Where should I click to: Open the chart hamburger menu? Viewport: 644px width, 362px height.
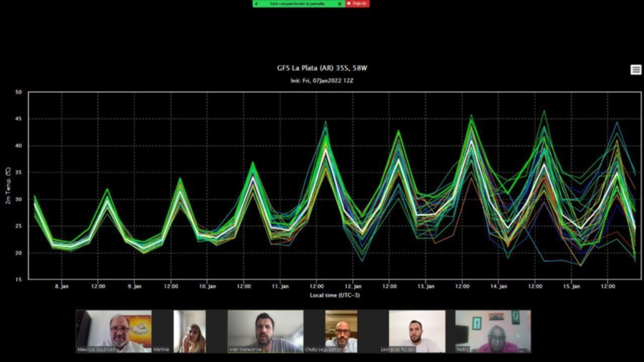pyautogui.click(x=636, y=70)
